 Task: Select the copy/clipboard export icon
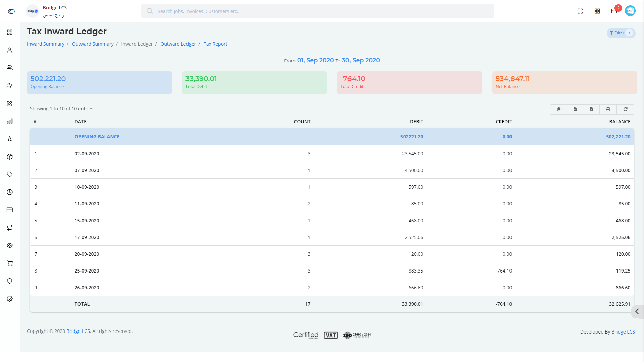point(558,109)
